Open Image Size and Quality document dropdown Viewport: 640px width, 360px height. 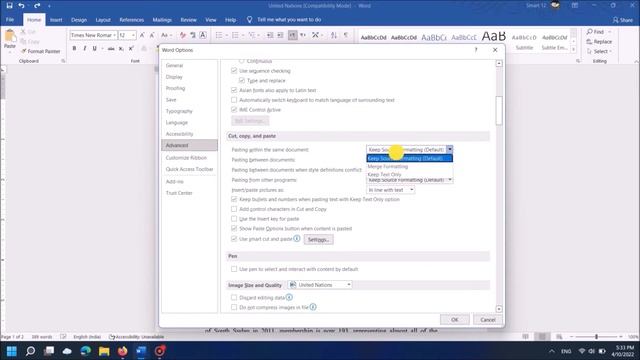tap(320, 285)
